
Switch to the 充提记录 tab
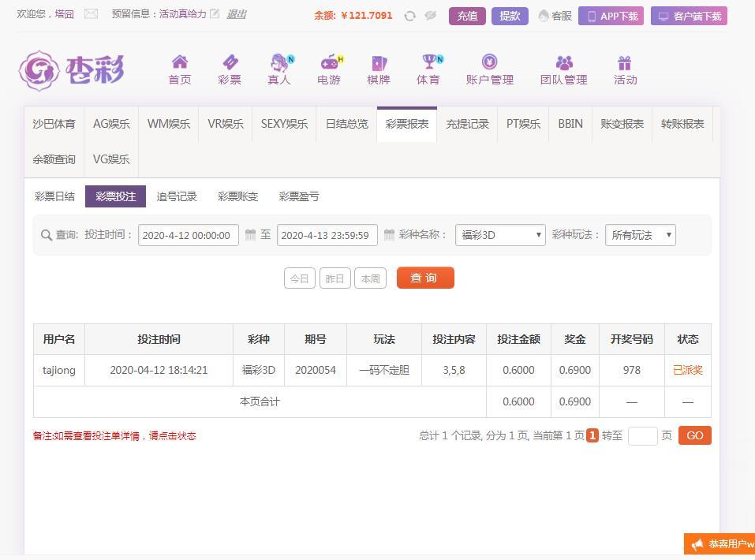pos(467,124)
